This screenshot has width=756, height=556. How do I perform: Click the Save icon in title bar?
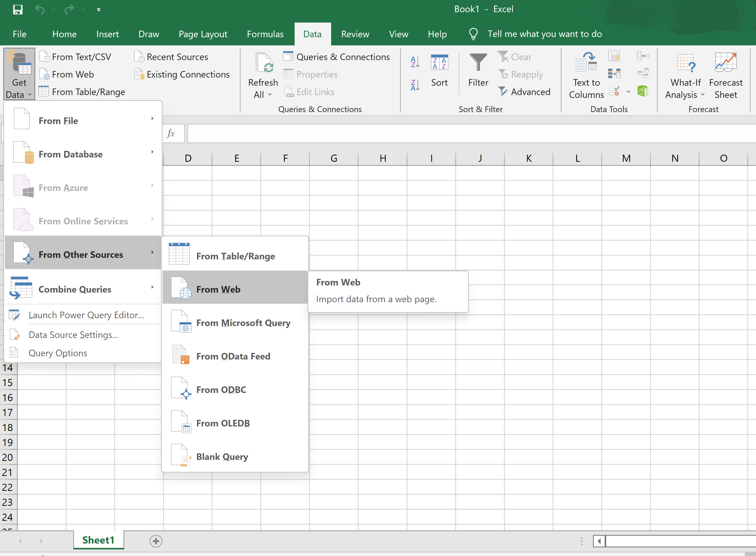[x=17, y=9]
